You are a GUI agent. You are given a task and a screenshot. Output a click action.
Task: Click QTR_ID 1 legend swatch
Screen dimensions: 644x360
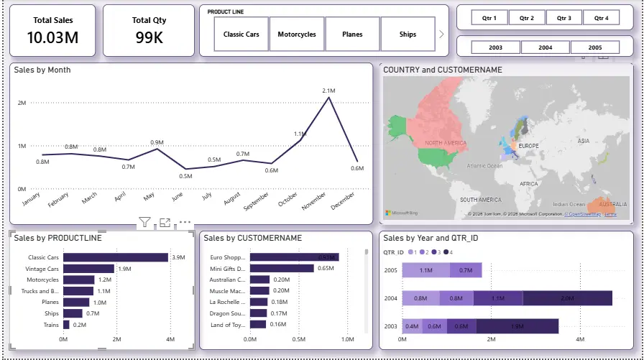[410, 252]
